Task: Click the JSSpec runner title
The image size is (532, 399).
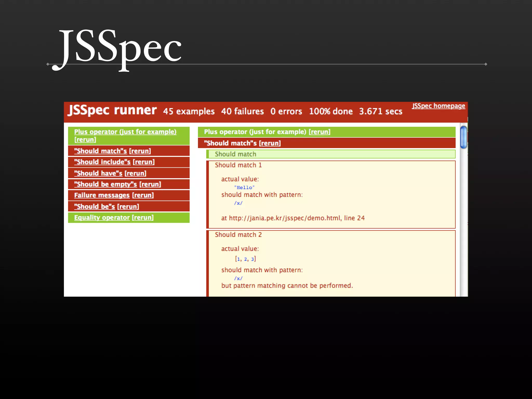Action: 112,110
